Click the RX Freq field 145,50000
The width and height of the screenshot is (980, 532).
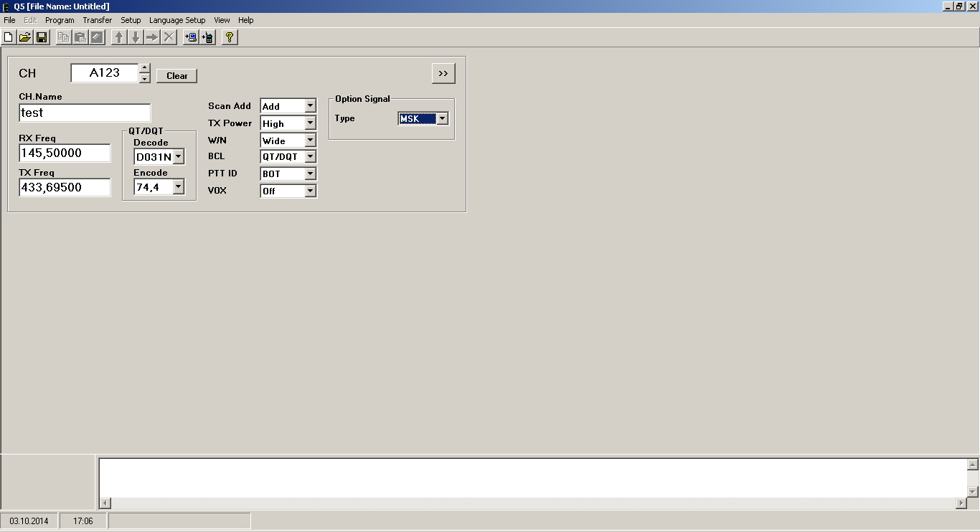(65, 153)
